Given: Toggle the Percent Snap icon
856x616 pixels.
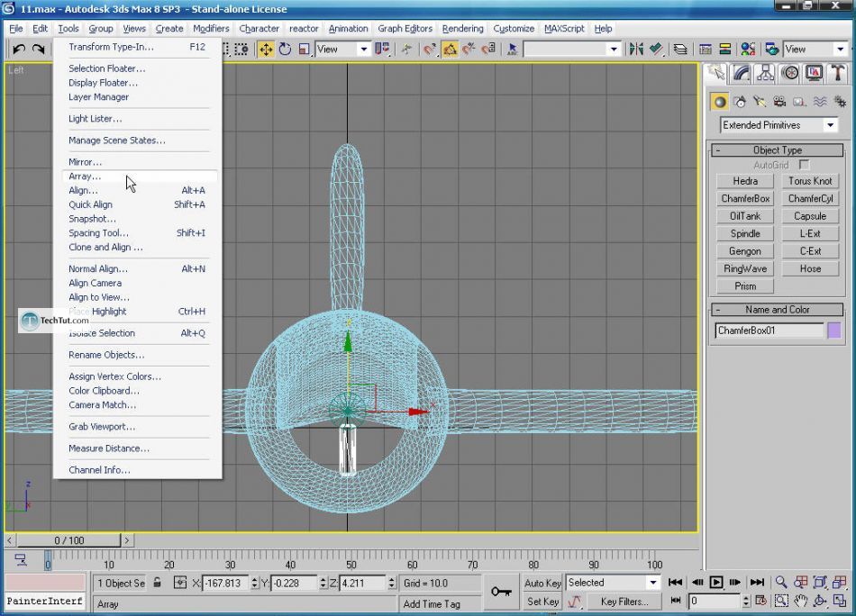Looking at the screenshot, I should [469, 50].
